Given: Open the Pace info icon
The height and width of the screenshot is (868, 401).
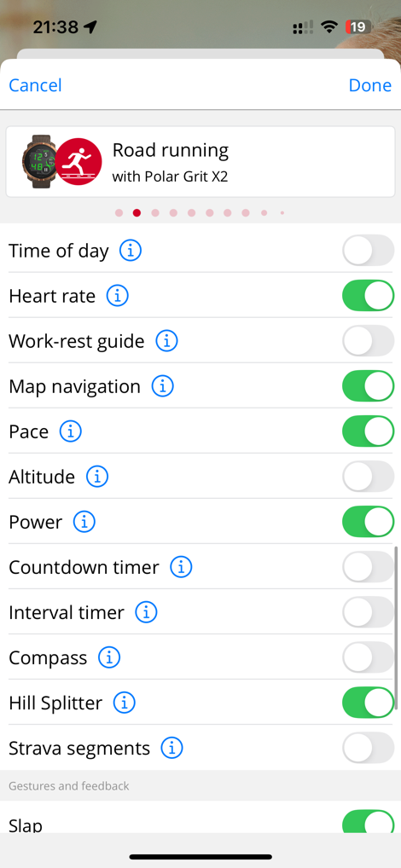Looking at the screenshot, I should (x=71, y=431).
